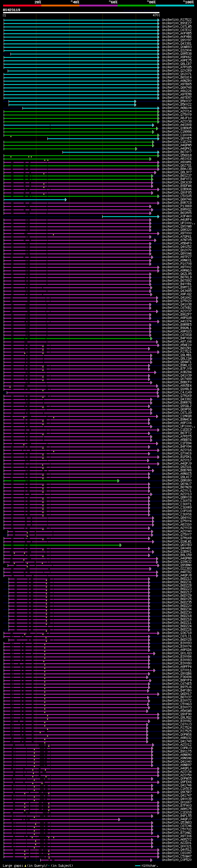197x868 pixels.
Task: Click hit label UniRef100_A8JF10
Action: [x=177, y=118]
